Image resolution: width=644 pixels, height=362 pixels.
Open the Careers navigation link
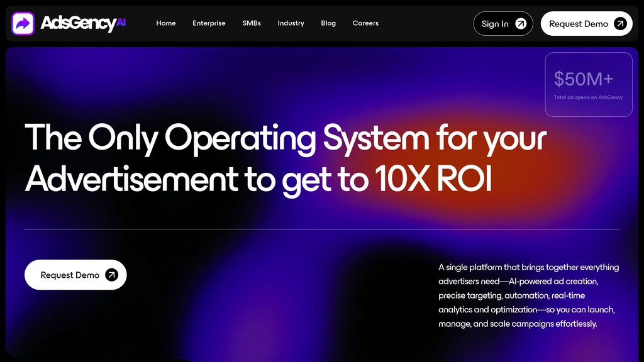(365, 23)
